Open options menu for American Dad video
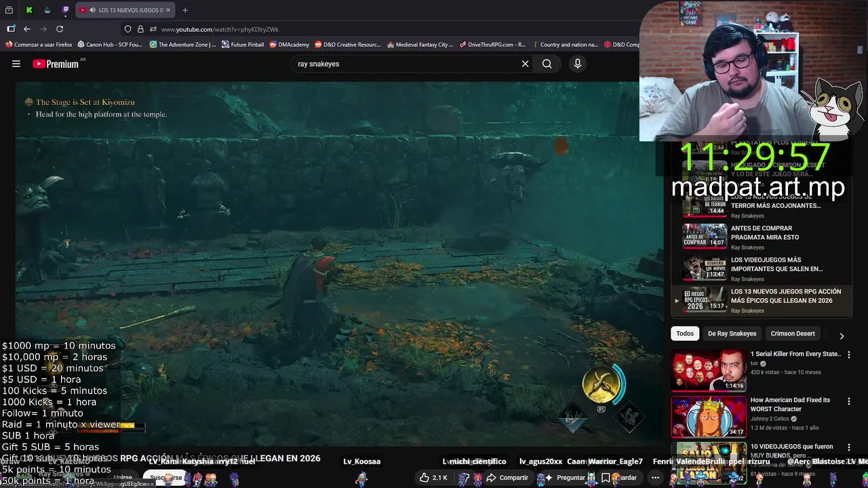Viewport: 868px width, 488px height. tap(849, 401)
